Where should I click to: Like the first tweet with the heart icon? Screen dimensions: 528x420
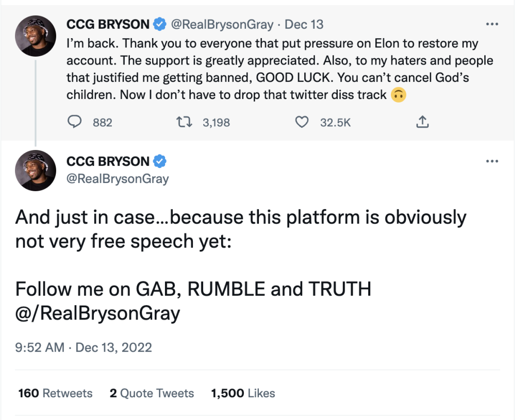(302, 122)
